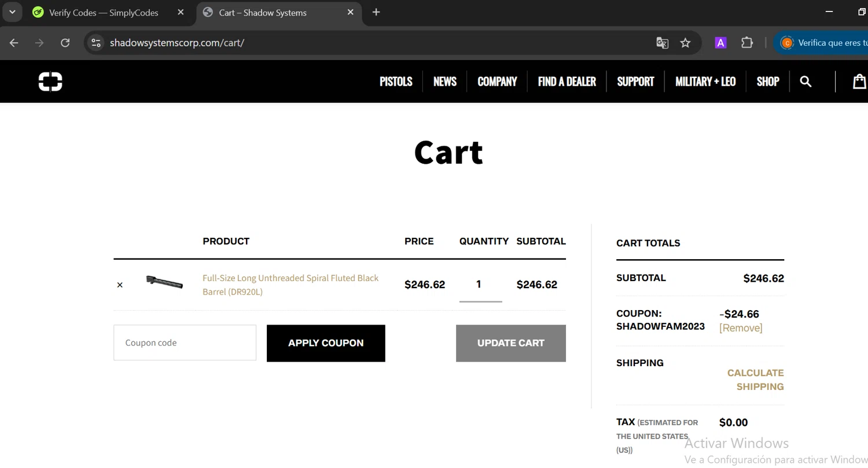Reload the page
The width and height of the screenshot is (868, 468).
click(65, 43)
